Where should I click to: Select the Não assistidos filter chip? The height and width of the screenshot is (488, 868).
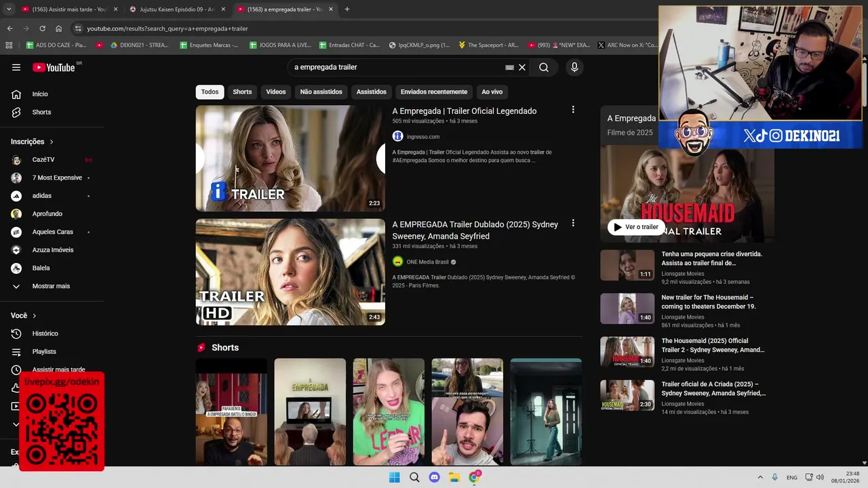pyautogui.click(x=321, y=91)
